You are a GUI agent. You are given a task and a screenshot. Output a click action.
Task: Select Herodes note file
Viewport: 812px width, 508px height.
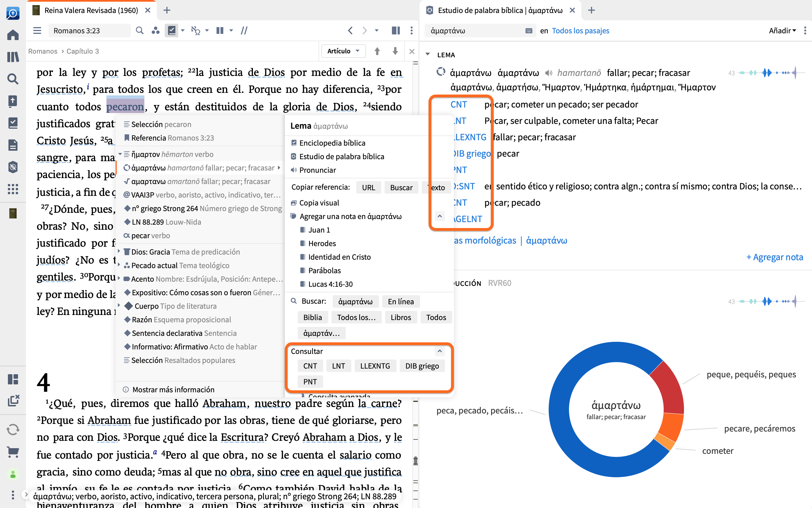tap(318, 243)
